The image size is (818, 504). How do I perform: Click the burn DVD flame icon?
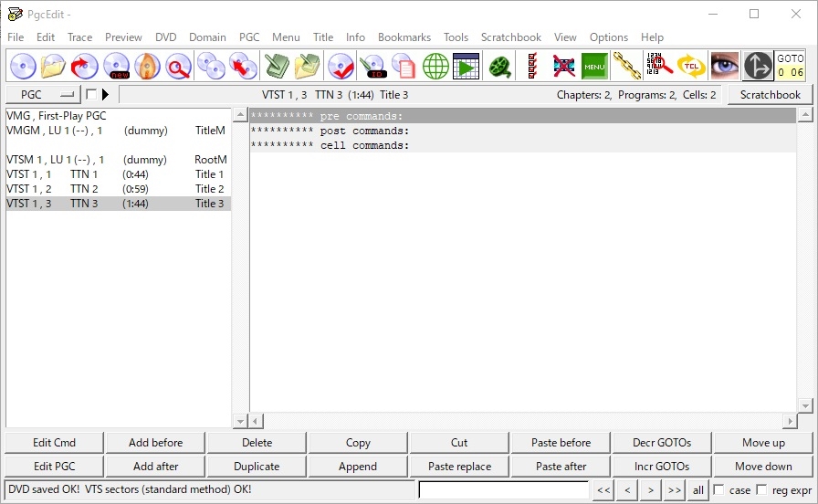click(147, 67)
